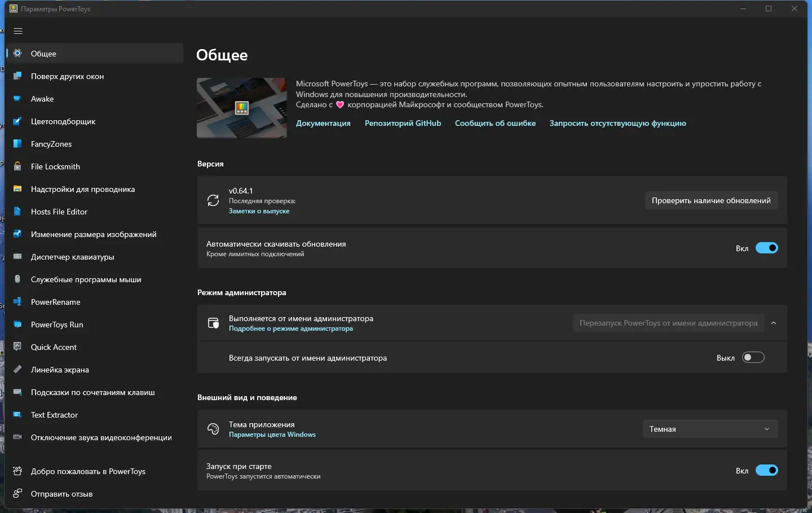The image size is (812, 513).
Task: Open the Windows color settings link
Action: pyautogui.click(x=272, y=435)
